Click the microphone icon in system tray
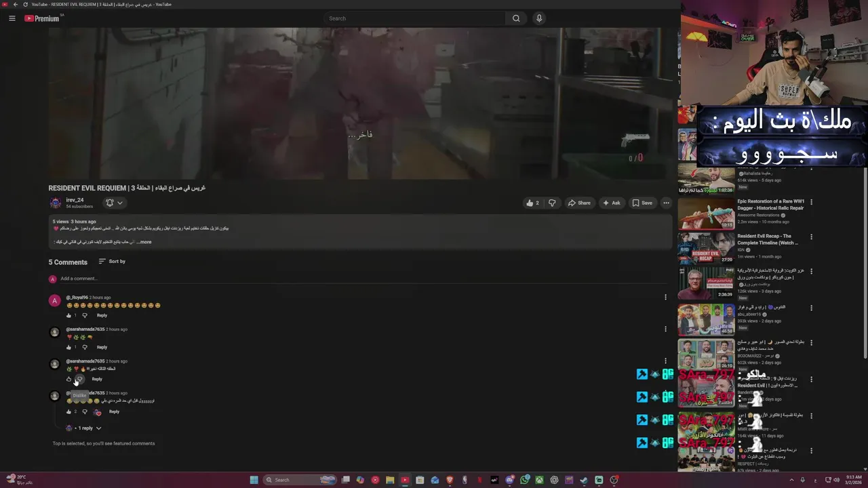The height and width of the screenshot is (488, 868). coord(803,480)
